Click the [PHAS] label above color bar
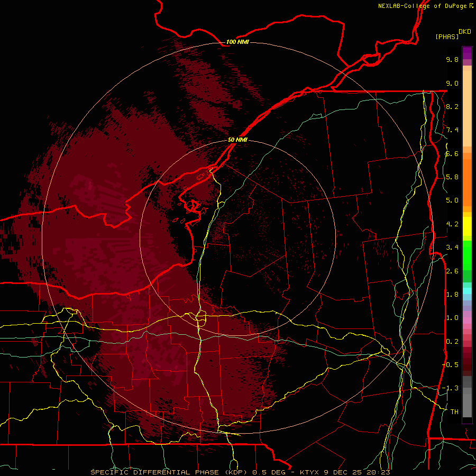The width and height of the screenshot is (476, 476). 447,36
